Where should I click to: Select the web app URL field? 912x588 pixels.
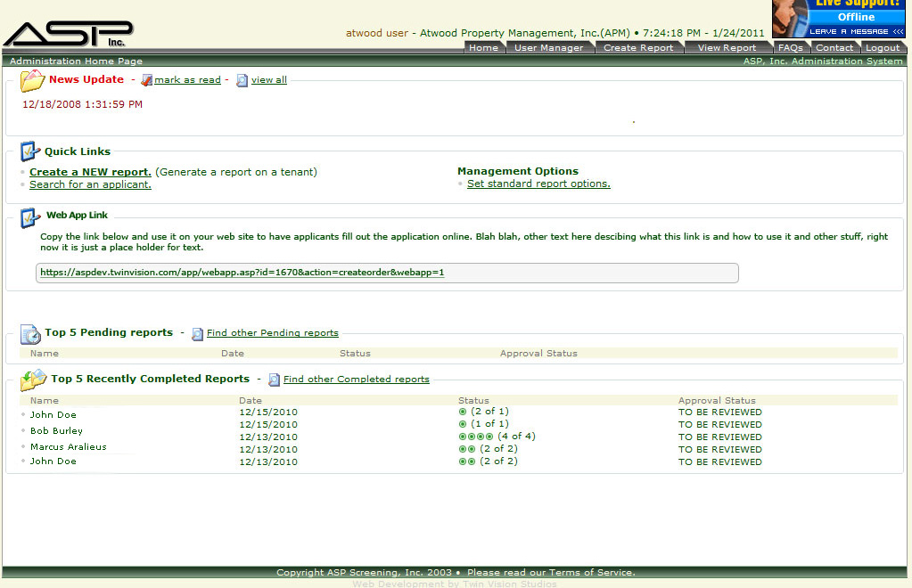pos(387,273)
